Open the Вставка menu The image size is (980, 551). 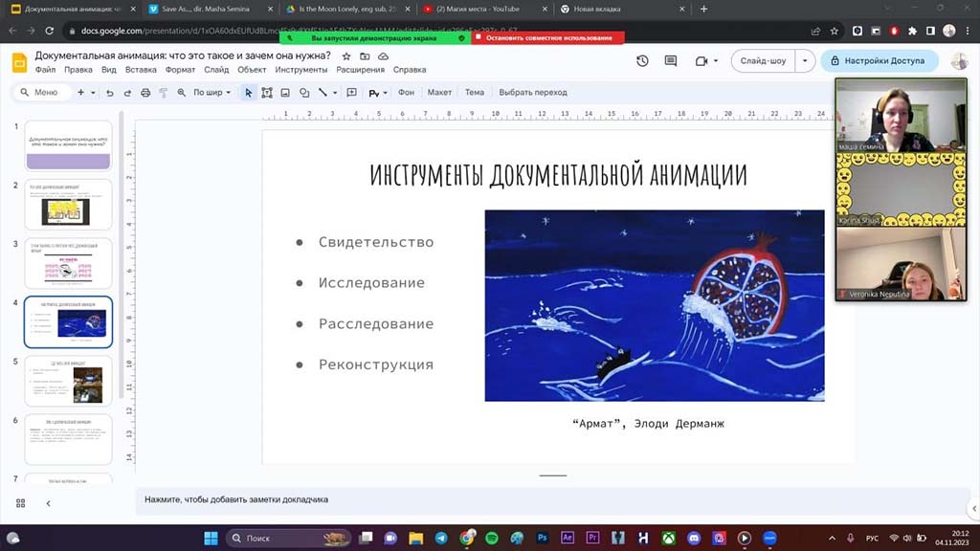[x=141, y=70]
